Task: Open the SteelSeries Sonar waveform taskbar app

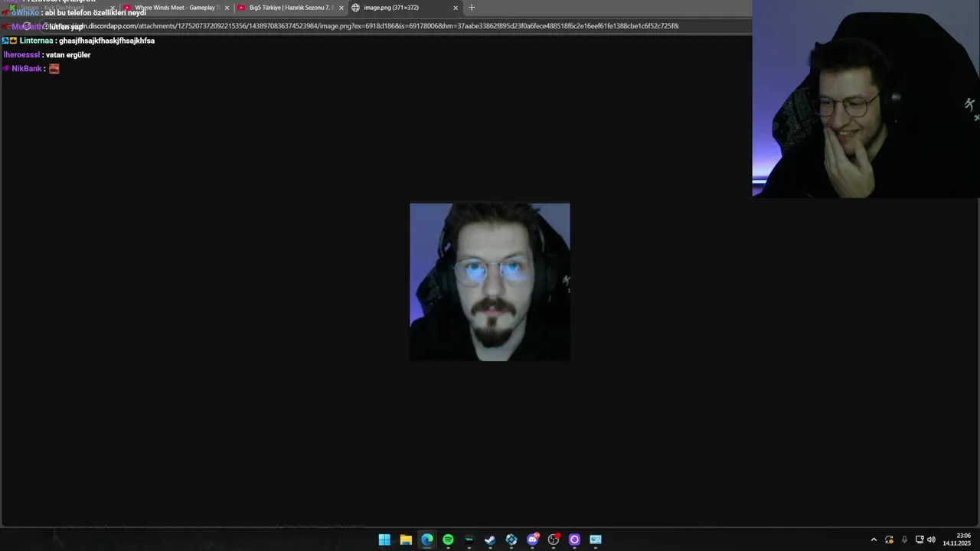Action: coord(469,540)
